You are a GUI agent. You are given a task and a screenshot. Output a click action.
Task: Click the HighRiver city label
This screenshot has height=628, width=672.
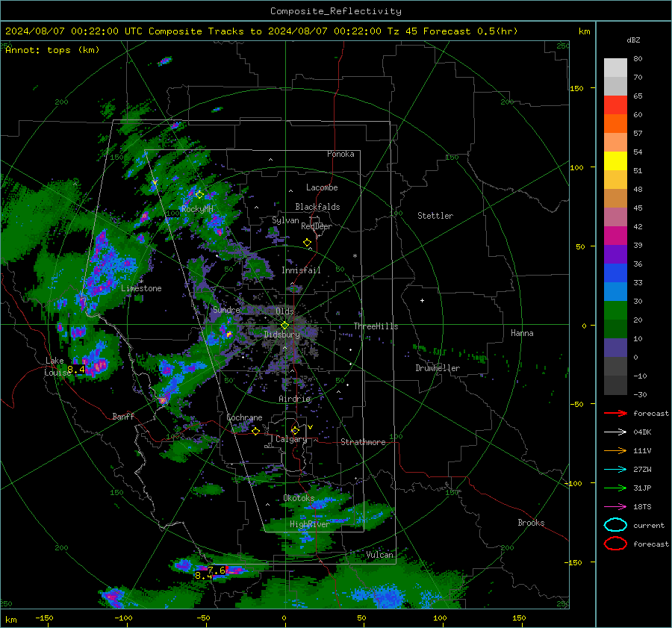pos(309,524)
